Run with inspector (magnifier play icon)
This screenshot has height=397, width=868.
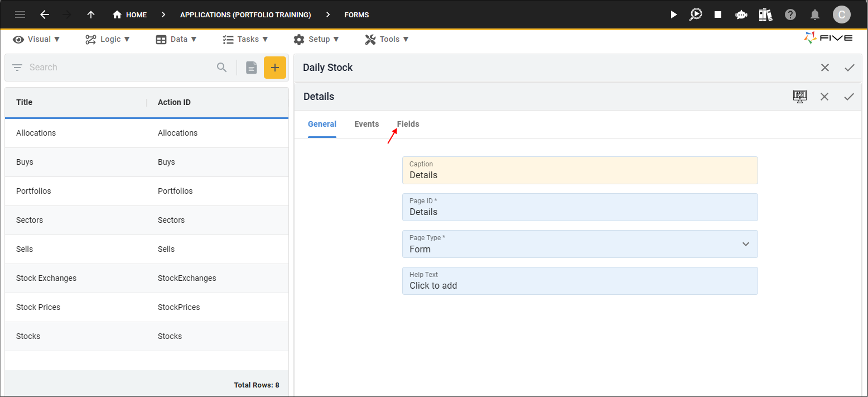pyautogui.click(x=696, y=15)
